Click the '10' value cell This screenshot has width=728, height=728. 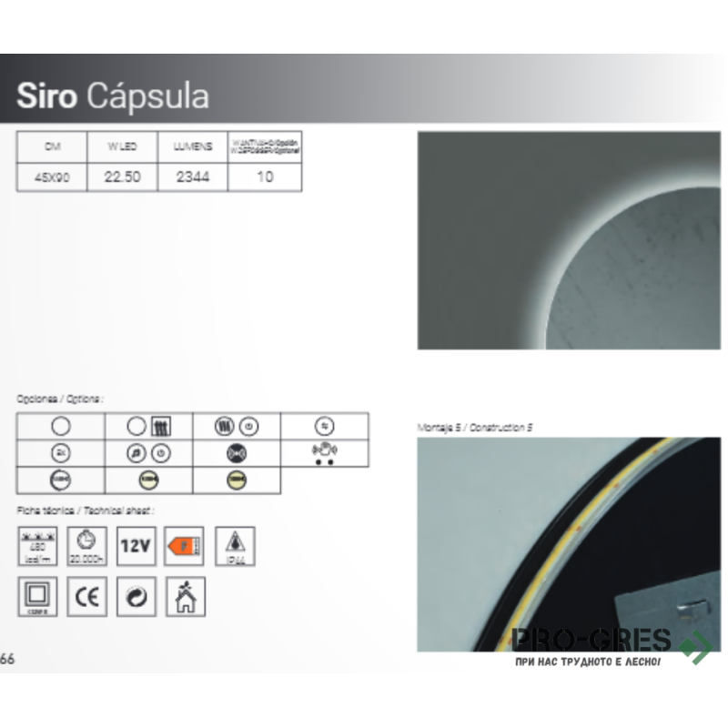point(265,177)
